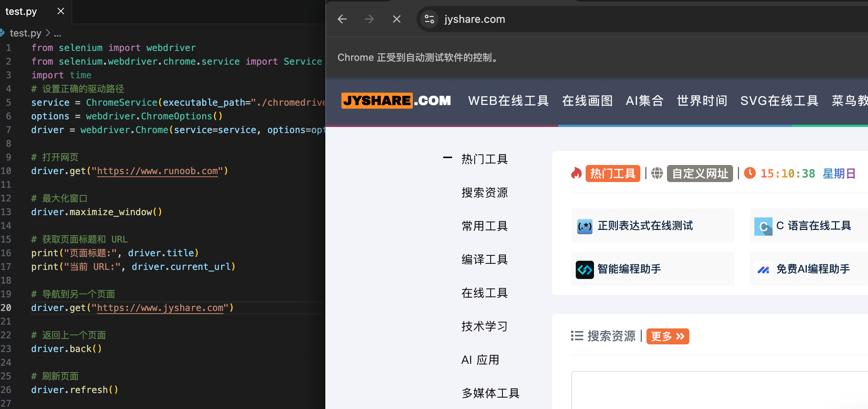Viewport: 868px width, 409px height.
Task: Click the browser back arrow
Action: pos(342,19)
